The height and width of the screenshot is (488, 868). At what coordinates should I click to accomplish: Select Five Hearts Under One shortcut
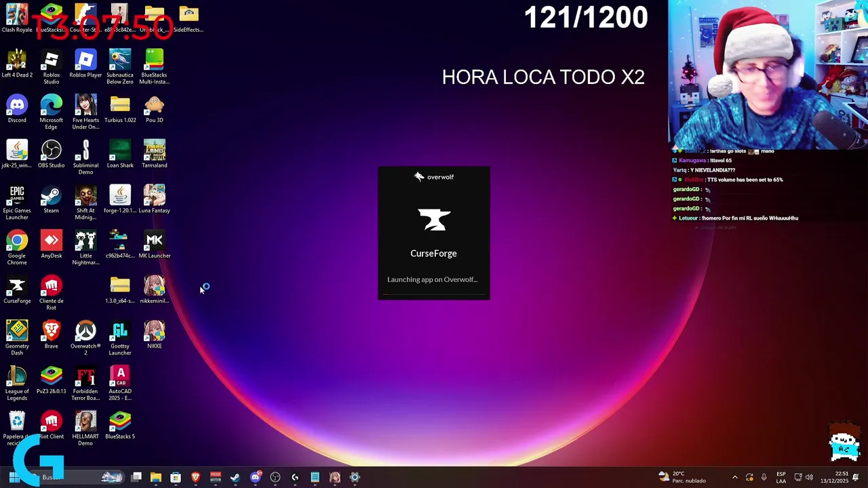[x=85, y=112]
